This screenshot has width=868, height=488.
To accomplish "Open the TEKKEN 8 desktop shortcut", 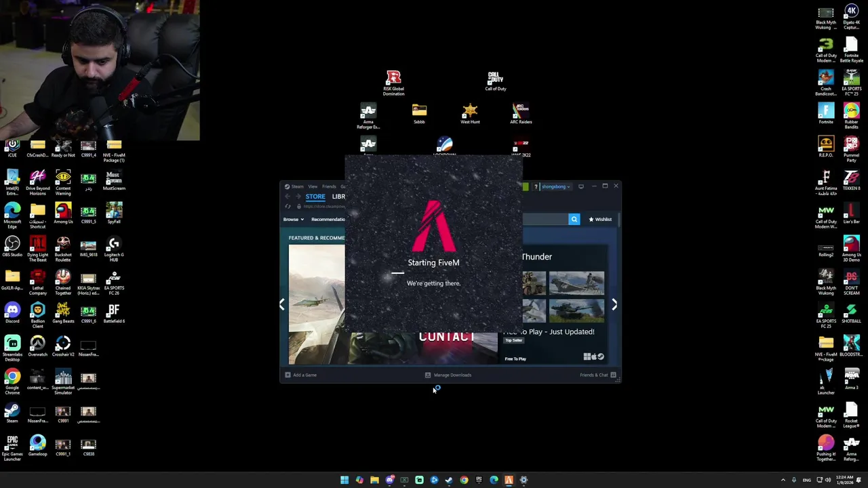I will click(x=852, y=180).
